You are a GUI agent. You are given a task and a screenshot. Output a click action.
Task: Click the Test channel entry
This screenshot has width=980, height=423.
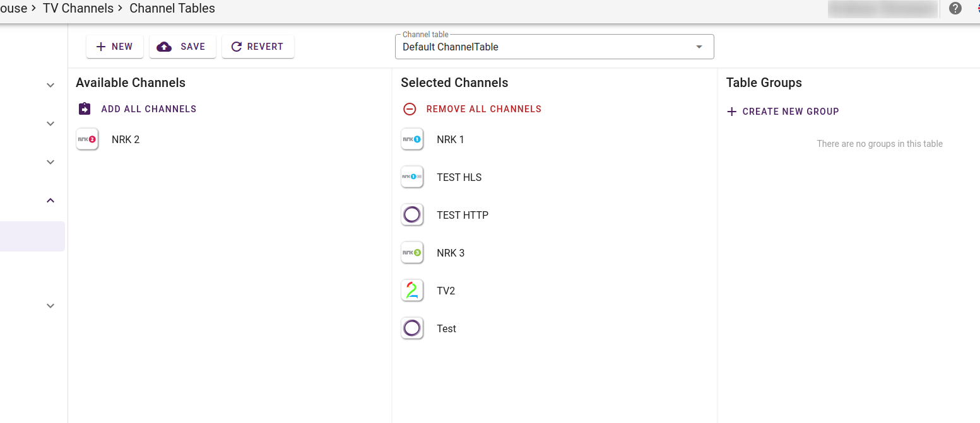446,328
